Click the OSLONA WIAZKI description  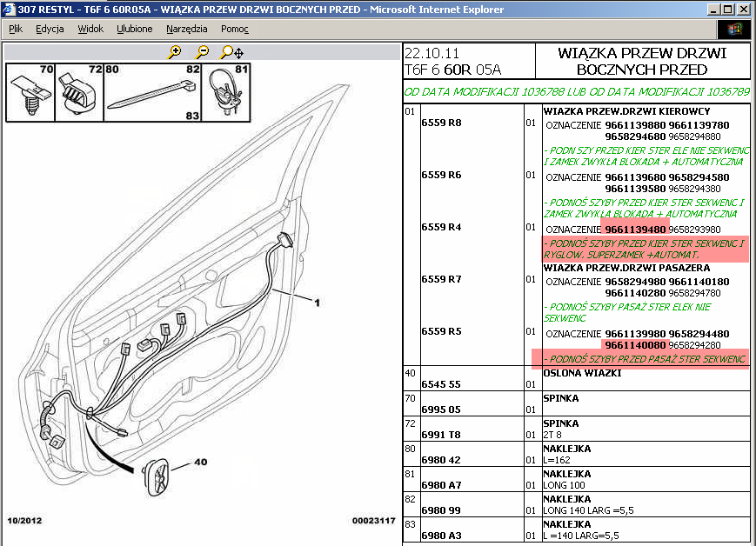pos(582,373)
